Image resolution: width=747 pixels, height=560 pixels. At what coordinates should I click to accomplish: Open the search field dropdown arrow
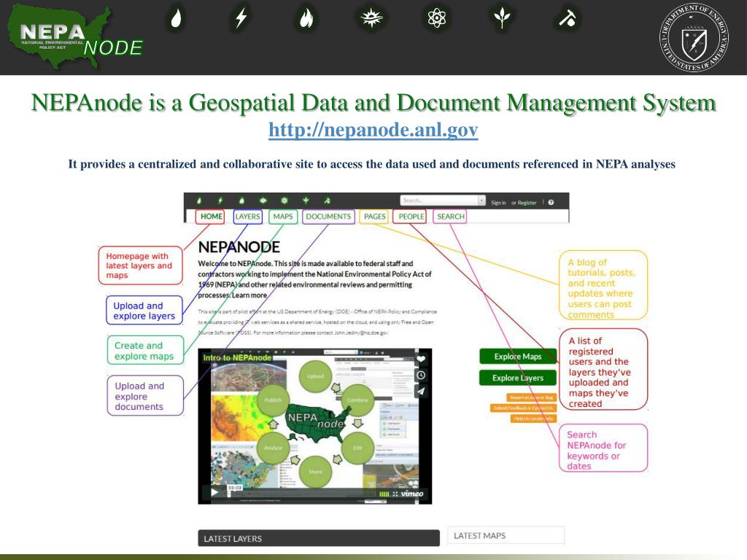481,201
